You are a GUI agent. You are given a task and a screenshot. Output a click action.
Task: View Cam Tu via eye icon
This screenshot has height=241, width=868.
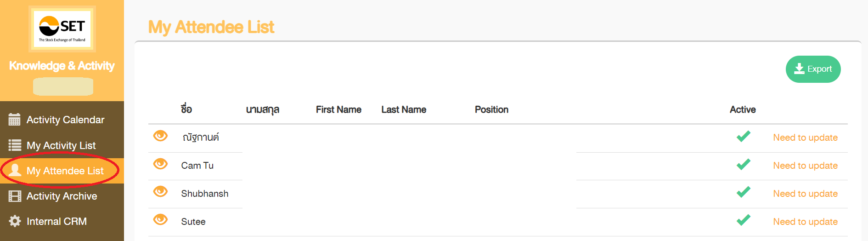160,164
